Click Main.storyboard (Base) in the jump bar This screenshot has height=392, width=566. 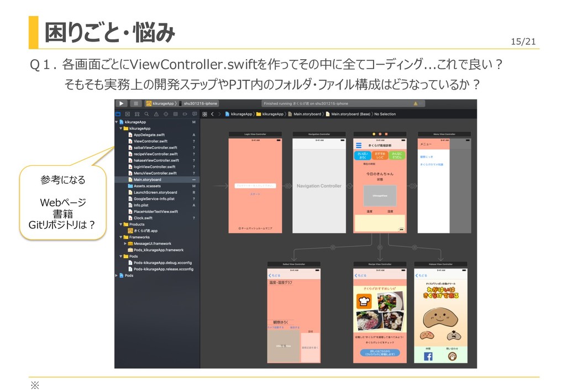348,114
